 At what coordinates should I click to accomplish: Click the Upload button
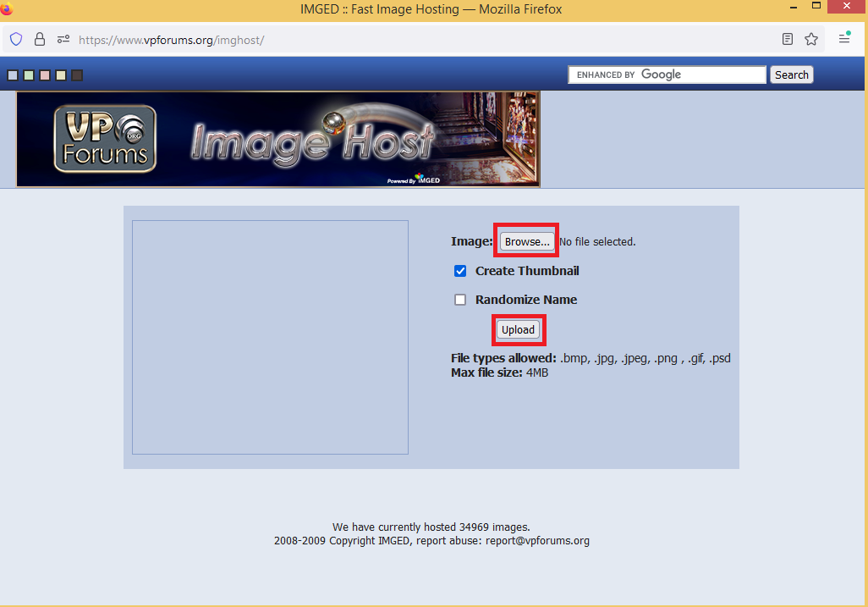click(518, 330)
